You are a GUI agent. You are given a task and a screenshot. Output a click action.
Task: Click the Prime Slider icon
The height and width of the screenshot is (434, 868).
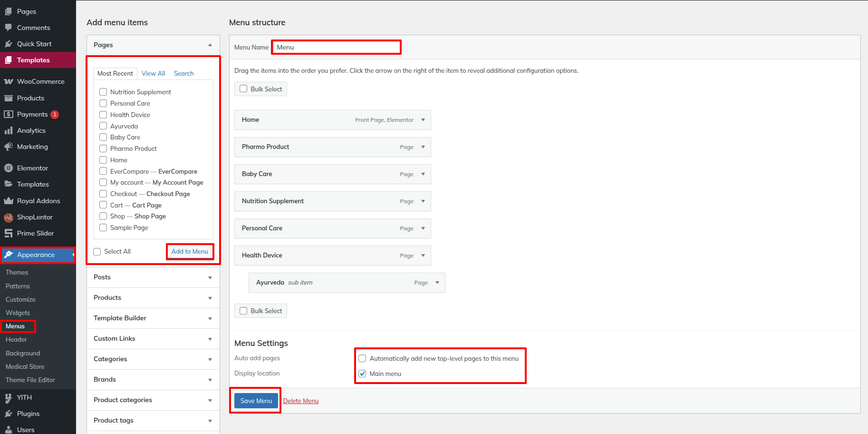(9, 233)
